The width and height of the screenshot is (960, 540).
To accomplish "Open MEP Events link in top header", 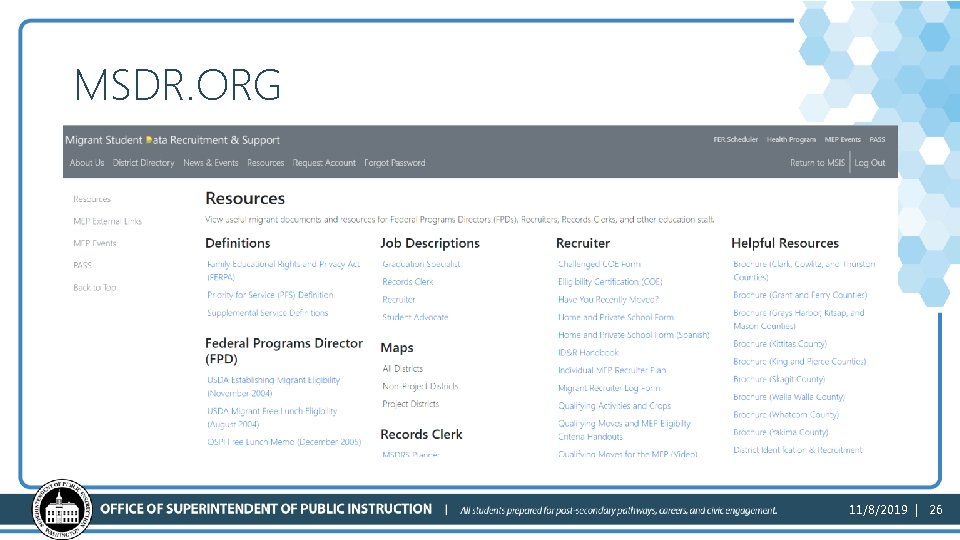I will coord(842,140).
